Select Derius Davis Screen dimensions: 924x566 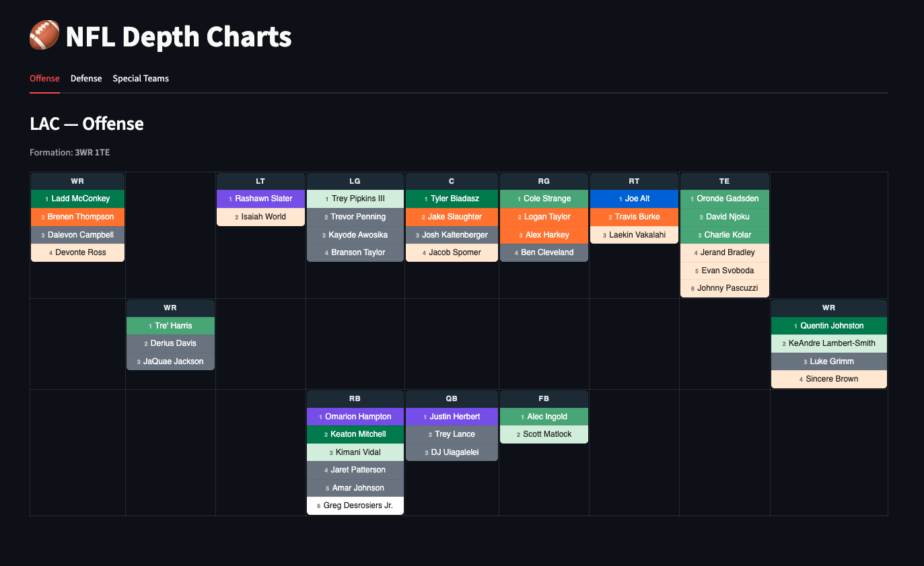click(170, 343)
